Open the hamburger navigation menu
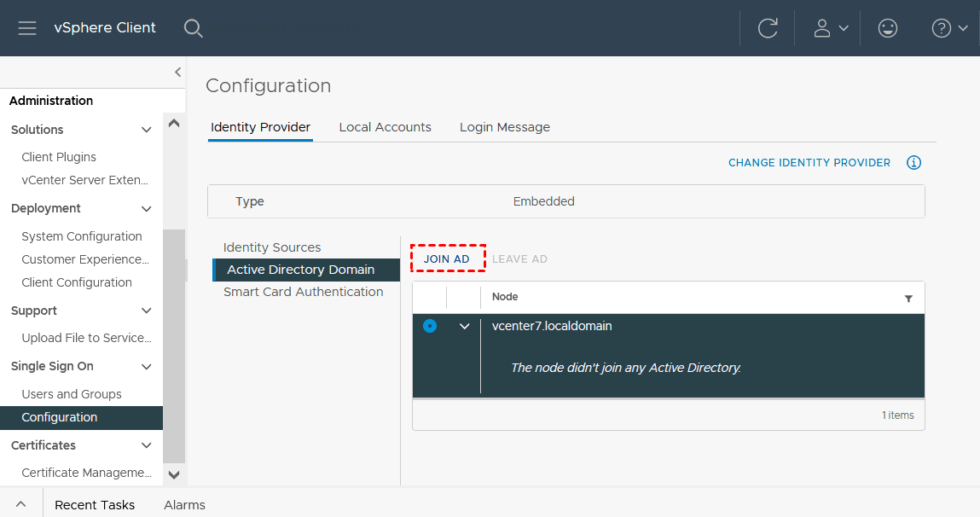The height and width of the screenshot is (517, 980). [x=27, y=28]
